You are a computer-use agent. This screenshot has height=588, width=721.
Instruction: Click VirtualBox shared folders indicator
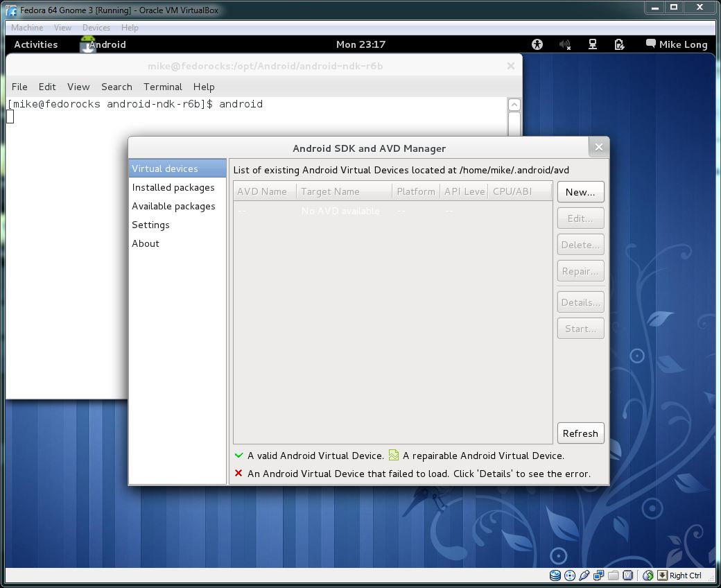613,575
